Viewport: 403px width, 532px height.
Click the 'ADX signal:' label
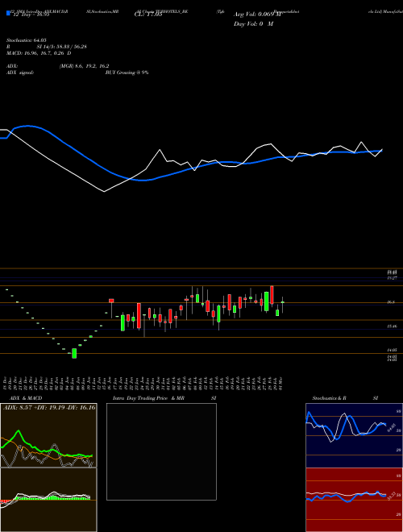coord(20,73)
